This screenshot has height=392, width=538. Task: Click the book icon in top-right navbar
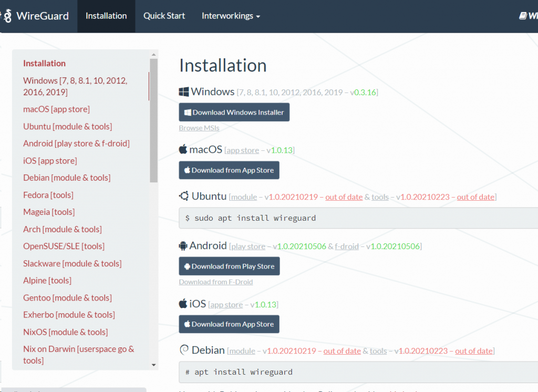click(523, 16)
